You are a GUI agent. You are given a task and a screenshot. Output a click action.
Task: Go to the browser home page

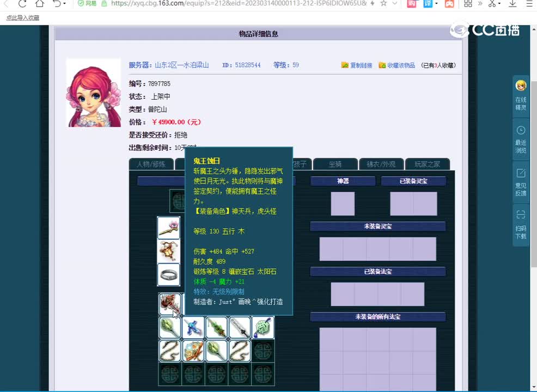click(40, 3)
